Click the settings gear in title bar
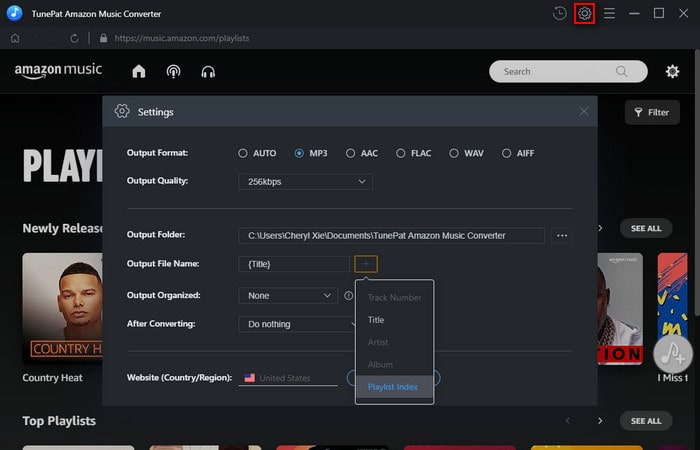 point(585,13)
